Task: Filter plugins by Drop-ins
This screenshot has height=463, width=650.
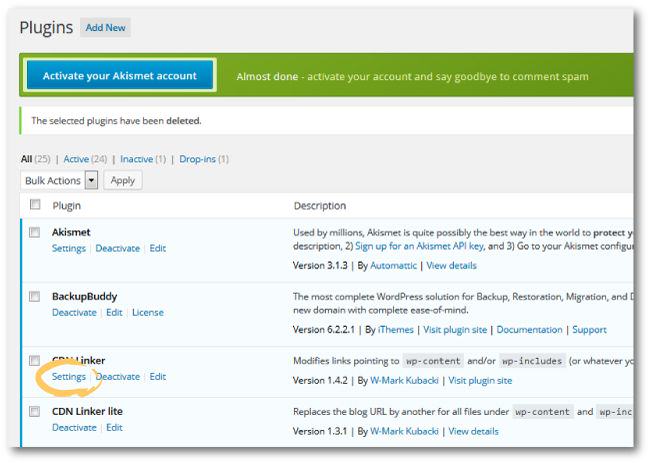Action: click(x=197, y=159)
